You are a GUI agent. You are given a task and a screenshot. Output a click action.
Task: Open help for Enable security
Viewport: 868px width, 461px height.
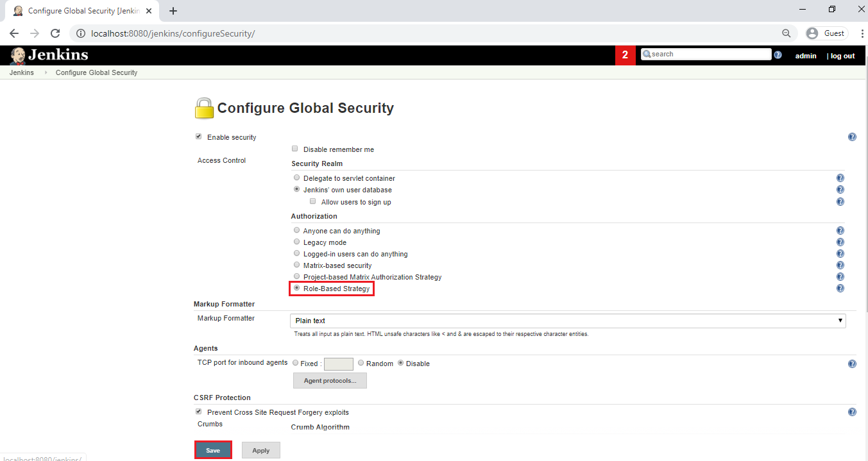coord(852,137)
